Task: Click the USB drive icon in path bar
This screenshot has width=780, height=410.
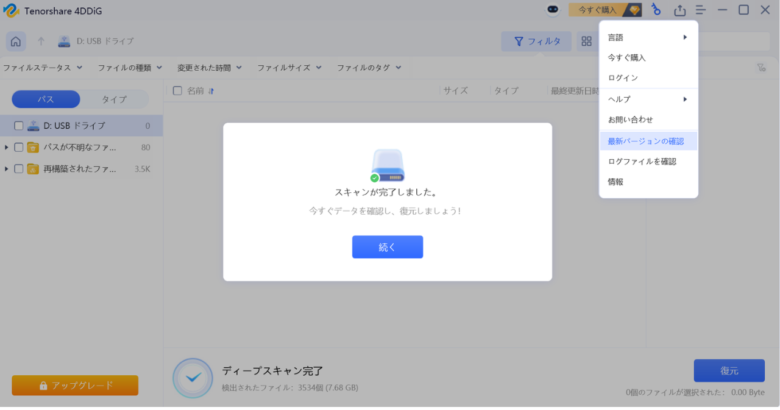Action: [64, 41]
